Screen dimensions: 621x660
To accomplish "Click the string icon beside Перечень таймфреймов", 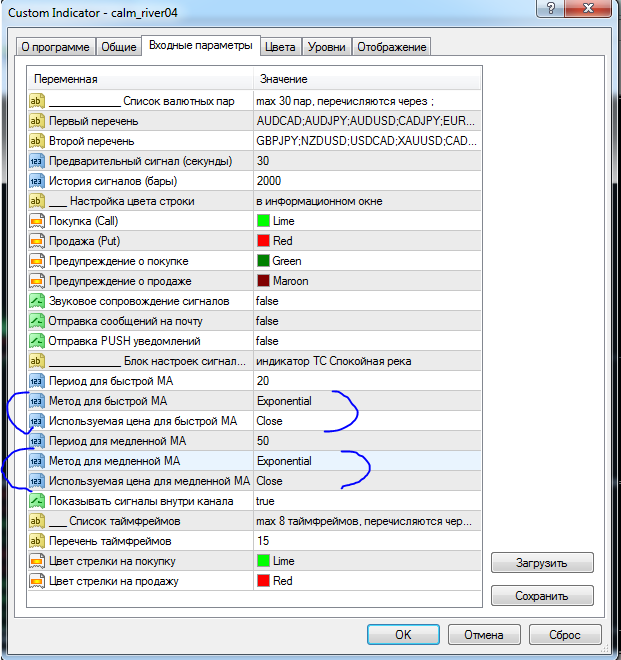I will 37,541.
